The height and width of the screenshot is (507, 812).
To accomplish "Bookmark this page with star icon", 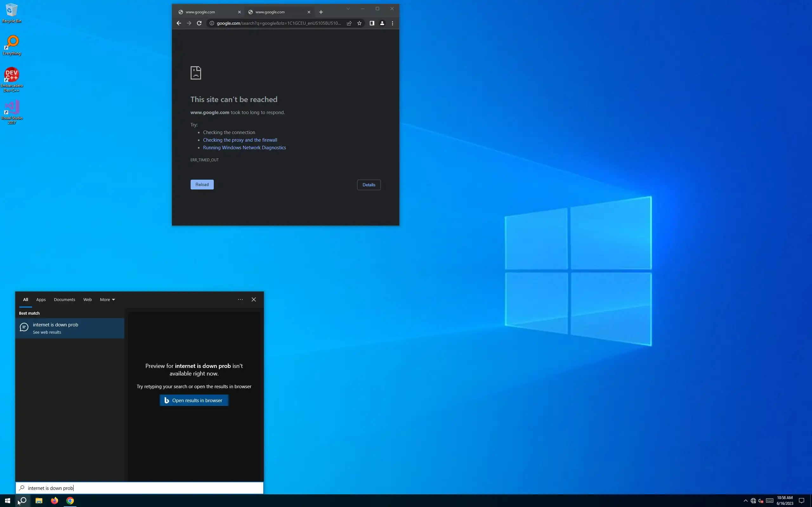I will coord(359,23).
